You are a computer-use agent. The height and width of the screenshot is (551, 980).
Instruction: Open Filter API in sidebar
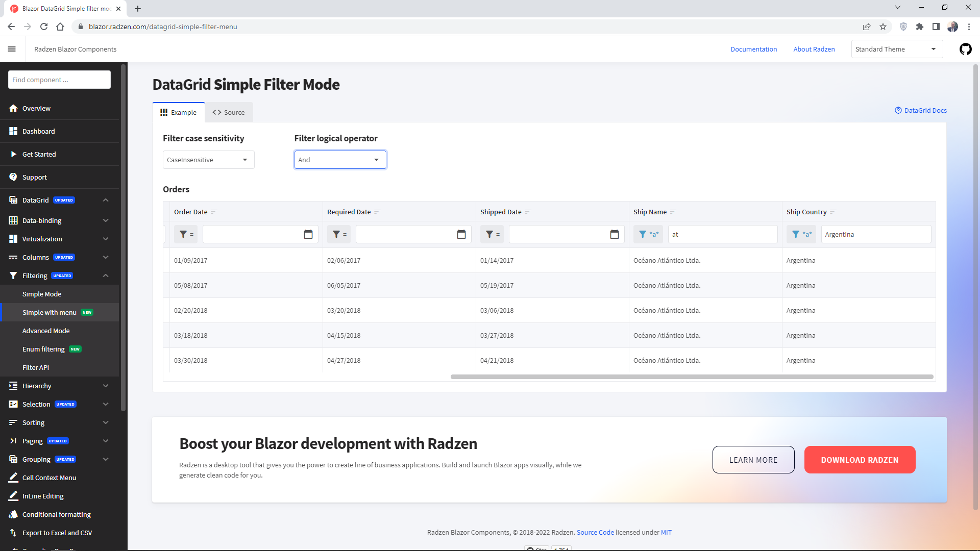[x=59, y=367]
